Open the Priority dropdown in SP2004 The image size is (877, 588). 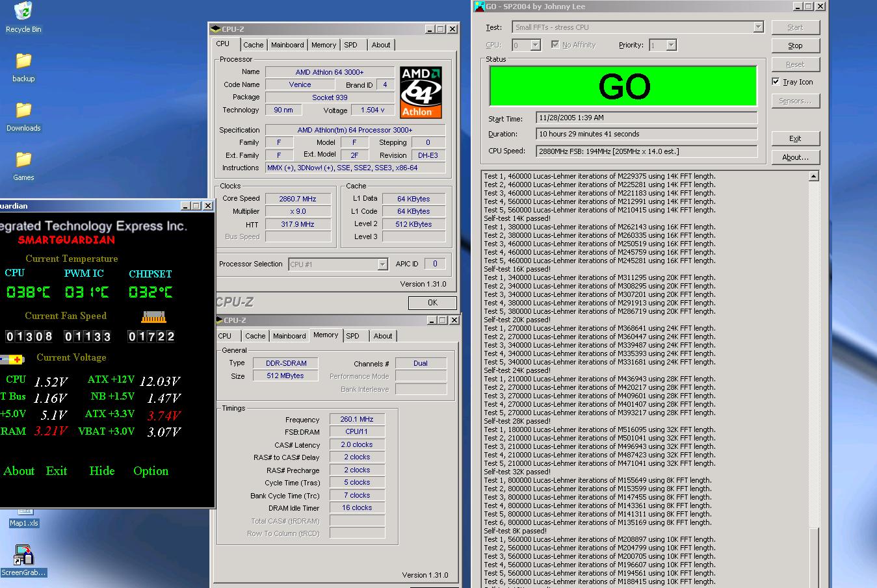pyautogui.click(x=671, y=45)
